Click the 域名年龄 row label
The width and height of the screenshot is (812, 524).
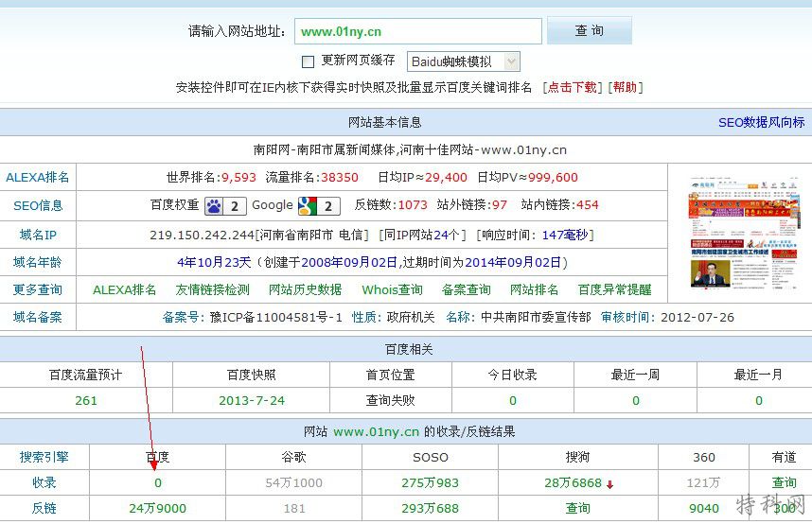(x=37, y=262)
